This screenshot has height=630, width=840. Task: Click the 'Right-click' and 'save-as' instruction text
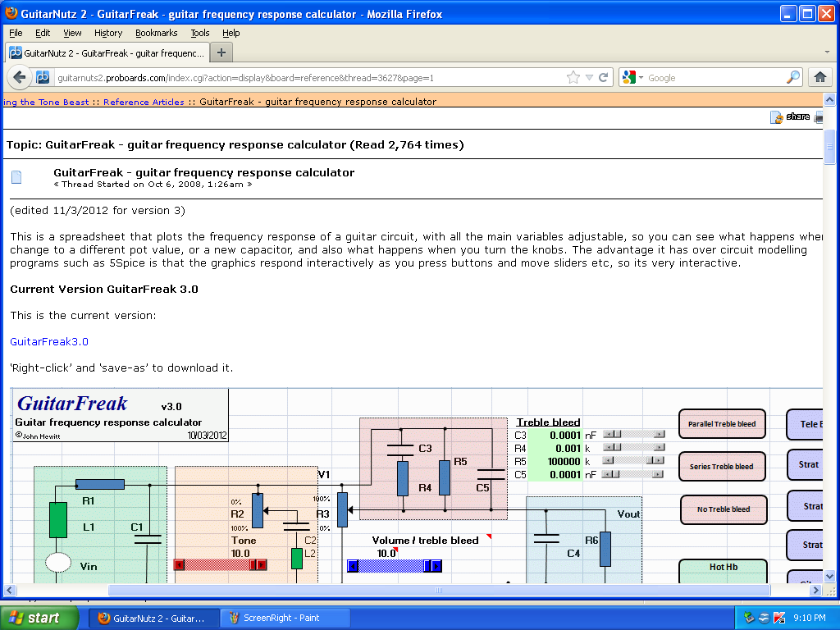pos(121,368)
